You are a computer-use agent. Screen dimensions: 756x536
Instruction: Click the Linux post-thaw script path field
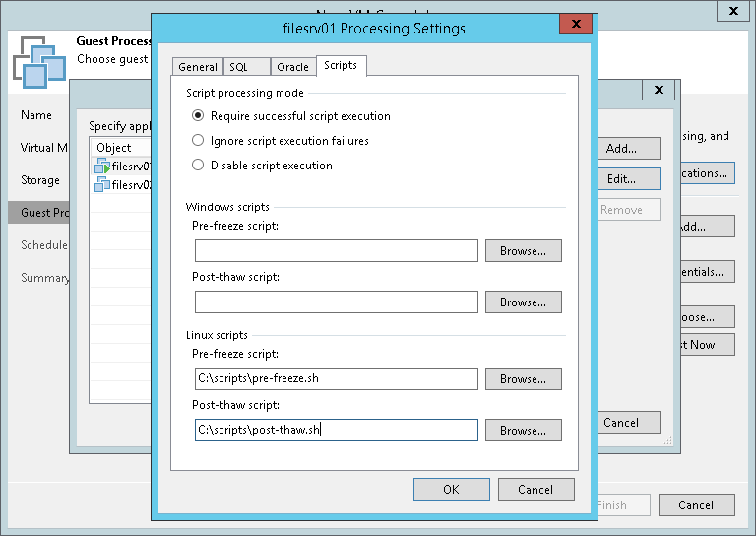click(x=336, y=431)
